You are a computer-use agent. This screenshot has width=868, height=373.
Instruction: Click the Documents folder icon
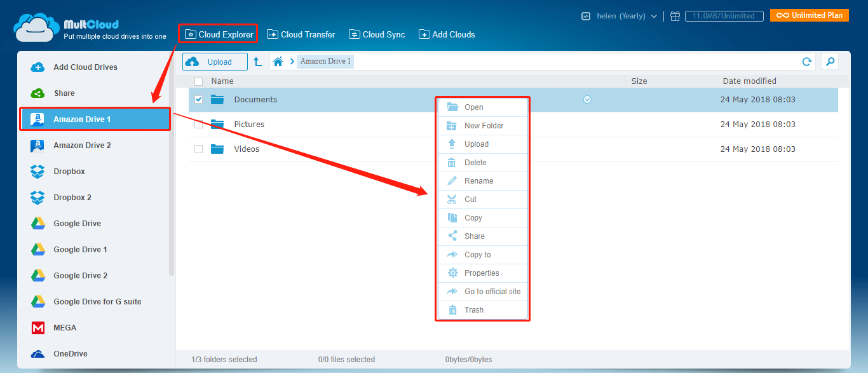point(217,100)
